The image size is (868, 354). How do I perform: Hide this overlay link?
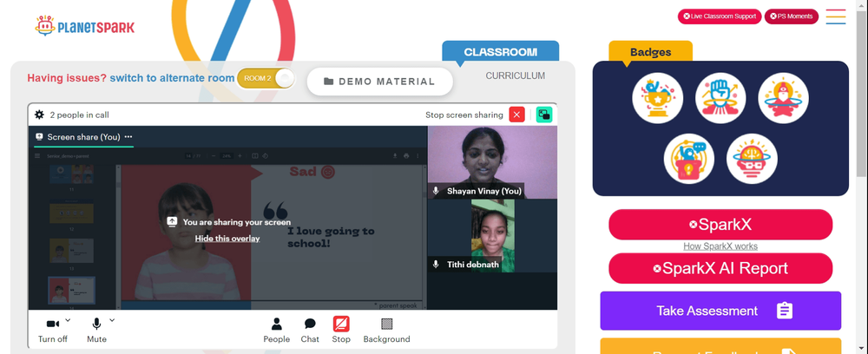pyautogui.click(x=227, y=239)
